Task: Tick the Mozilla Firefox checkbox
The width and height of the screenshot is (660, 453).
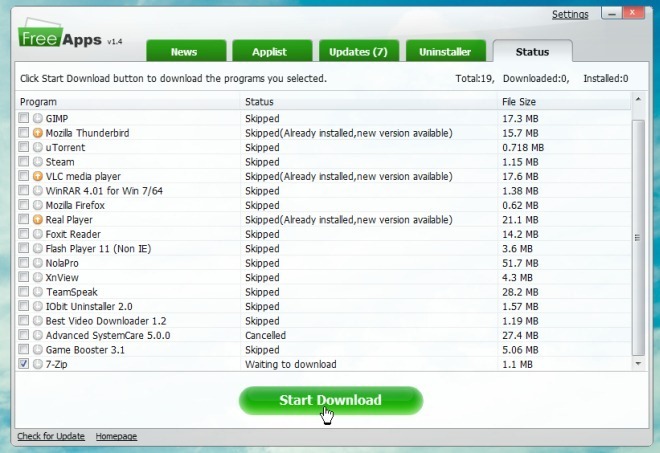Action: tap(24, 205)
